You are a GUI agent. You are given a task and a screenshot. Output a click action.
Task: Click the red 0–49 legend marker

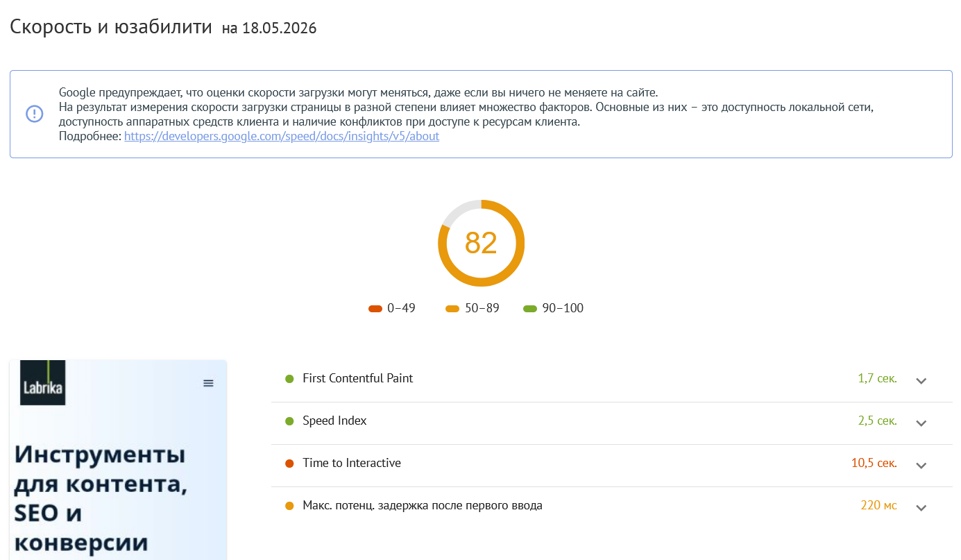(375, 309)
